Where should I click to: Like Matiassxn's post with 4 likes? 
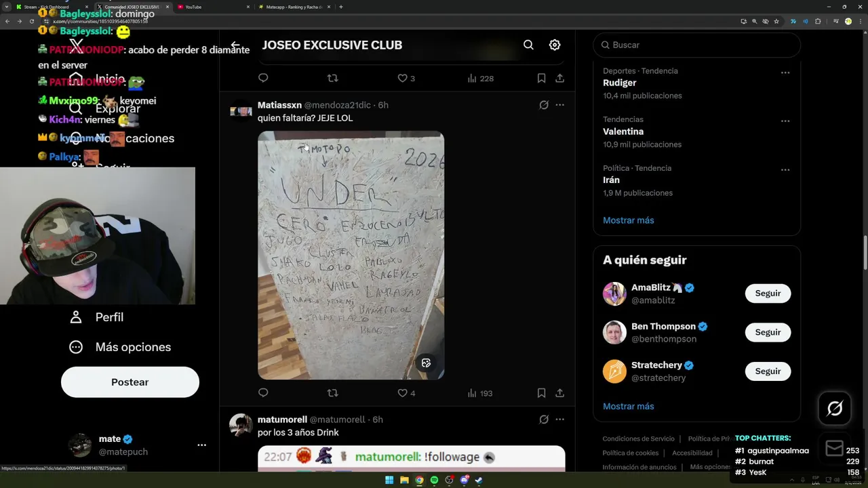406,393
